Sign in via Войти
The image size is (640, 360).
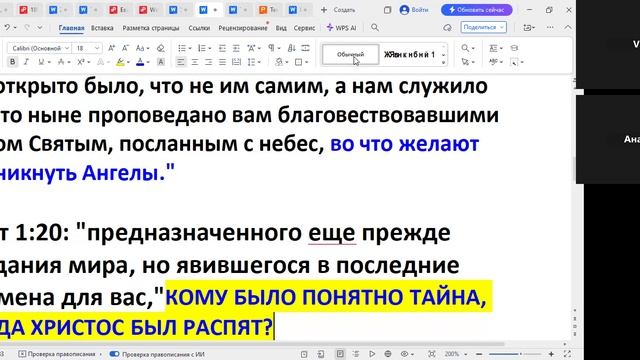point(414,9)
